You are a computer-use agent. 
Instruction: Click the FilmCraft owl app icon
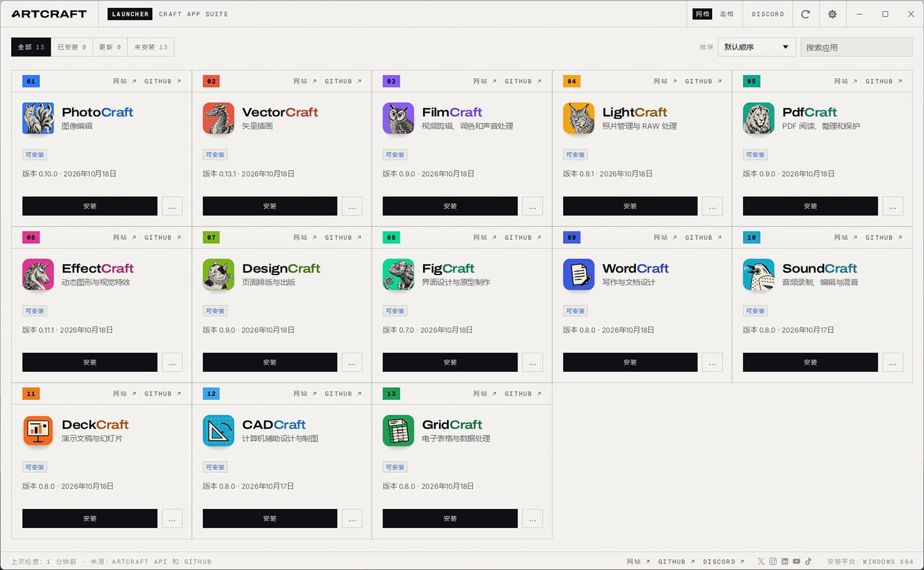(x=399, y=118)
